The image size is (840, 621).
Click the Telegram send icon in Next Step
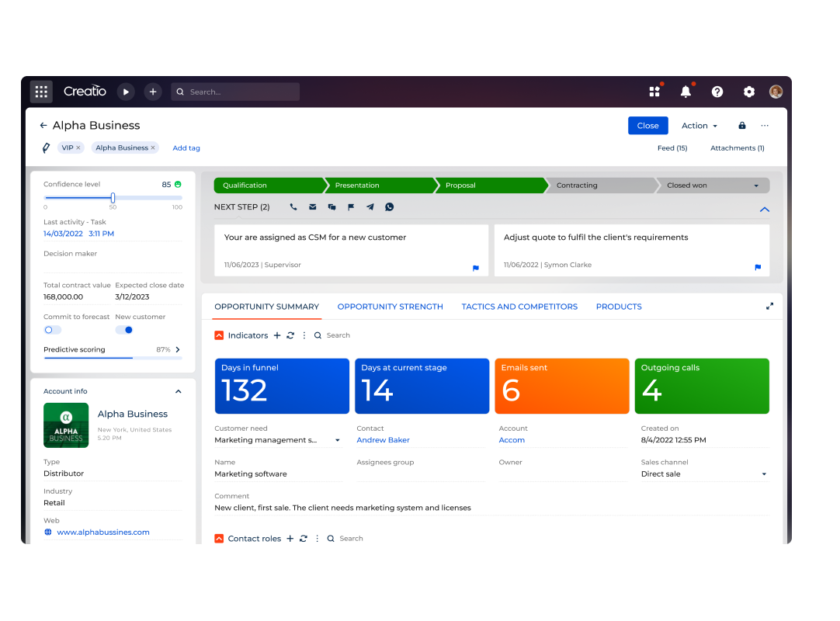tap(370, 207)
